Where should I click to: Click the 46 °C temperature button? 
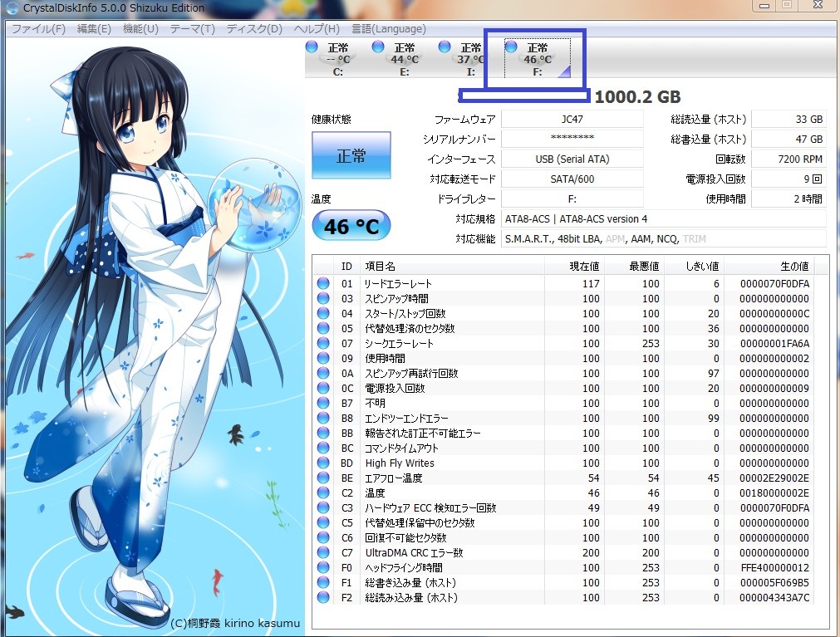click(351, 226)
